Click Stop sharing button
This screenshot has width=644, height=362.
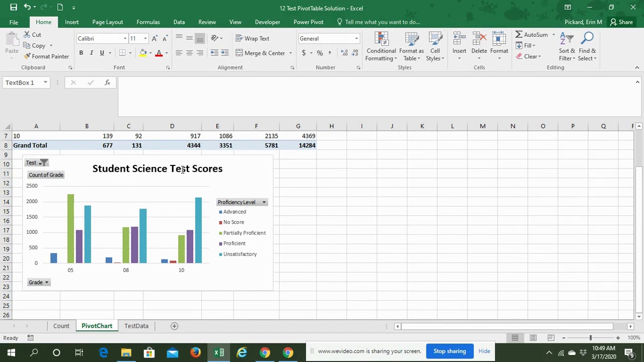(450, 351)
